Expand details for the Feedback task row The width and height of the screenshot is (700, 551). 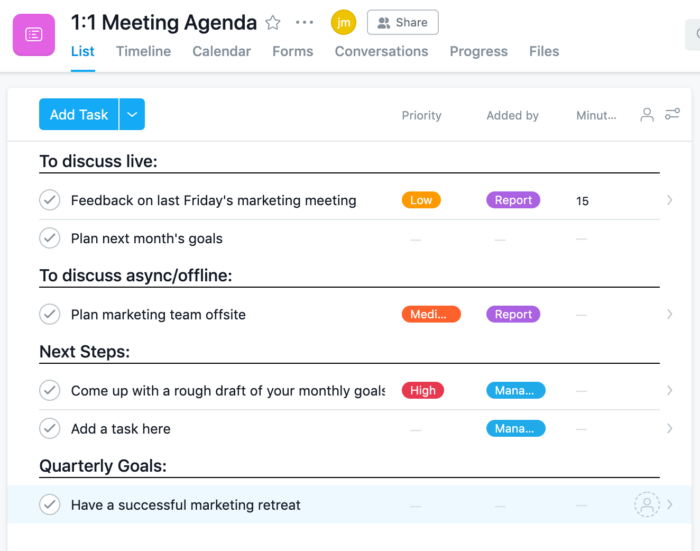click(670, 200)
